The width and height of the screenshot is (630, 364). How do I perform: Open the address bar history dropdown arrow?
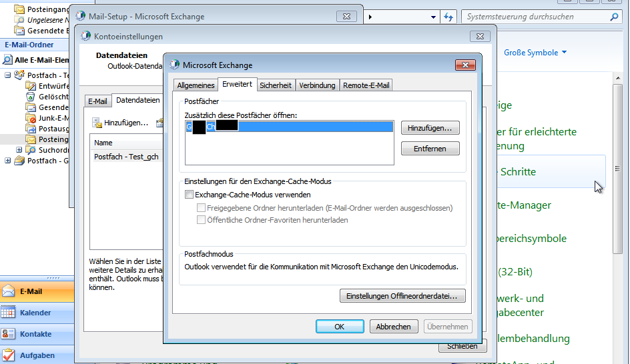[x=433, y=17]
